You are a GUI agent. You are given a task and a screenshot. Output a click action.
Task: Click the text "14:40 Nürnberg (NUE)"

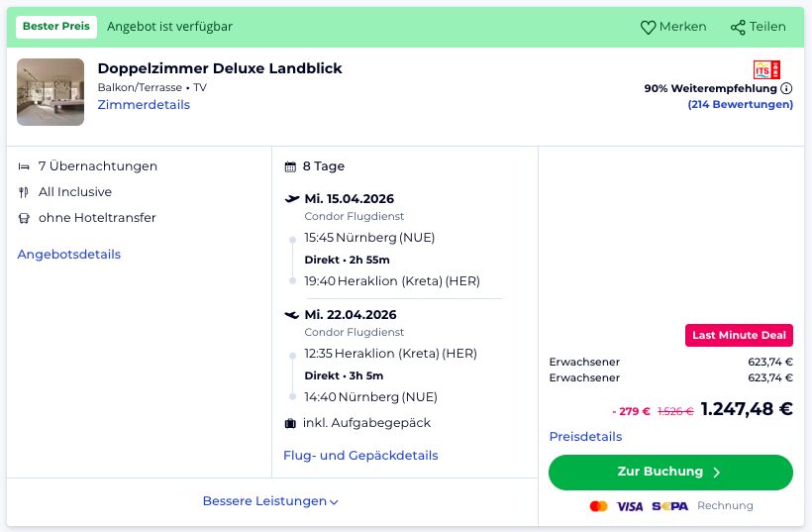tap(370, 397)
